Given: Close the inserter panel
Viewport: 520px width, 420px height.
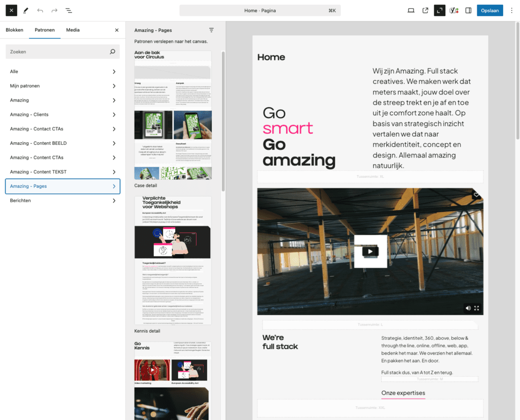Looking at the screenshot, I should [x=117, y=30].
